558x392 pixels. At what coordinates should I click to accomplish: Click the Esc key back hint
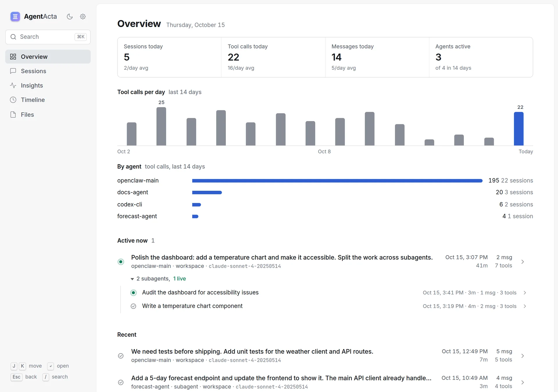[17, 377]
